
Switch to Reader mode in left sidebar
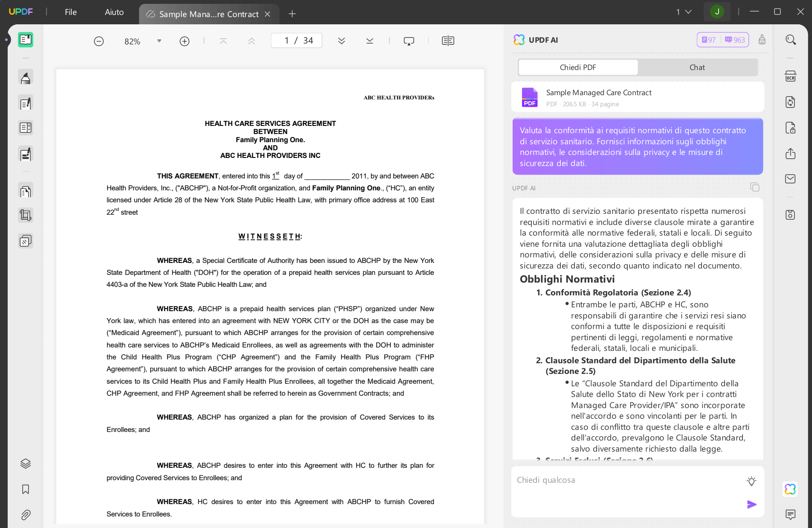[x=26, y=40]
